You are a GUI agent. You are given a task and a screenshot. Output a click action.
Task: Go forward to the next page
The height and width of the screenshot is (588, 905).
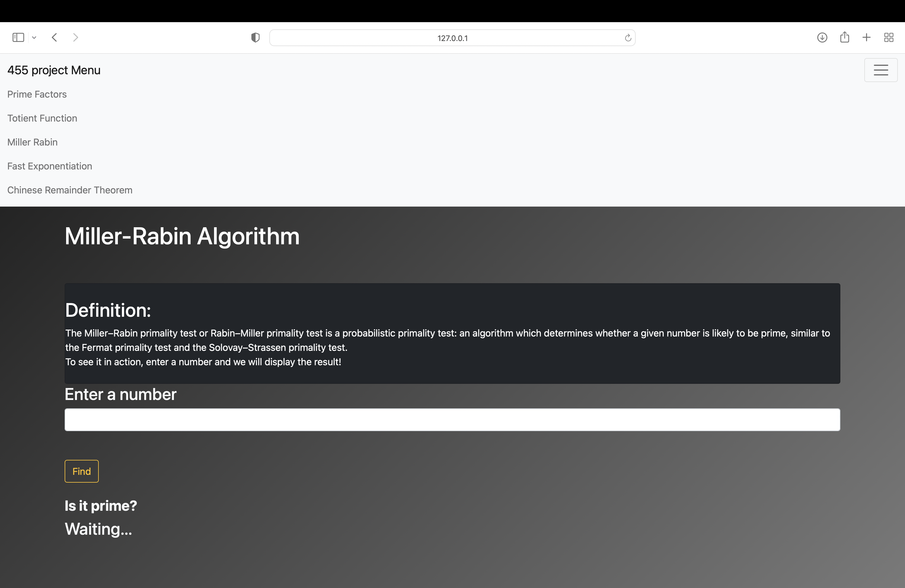(75, 37)
